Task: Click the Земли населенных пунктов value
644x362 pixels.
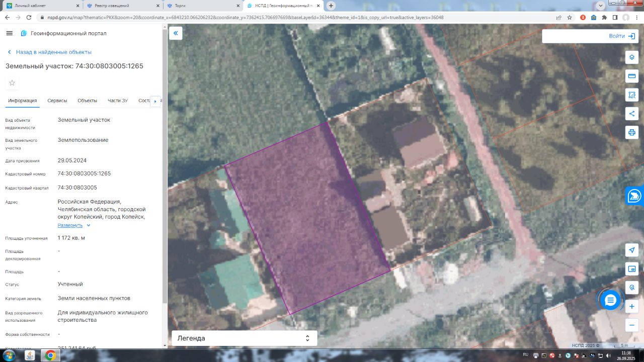Action: tap(94, 298)
